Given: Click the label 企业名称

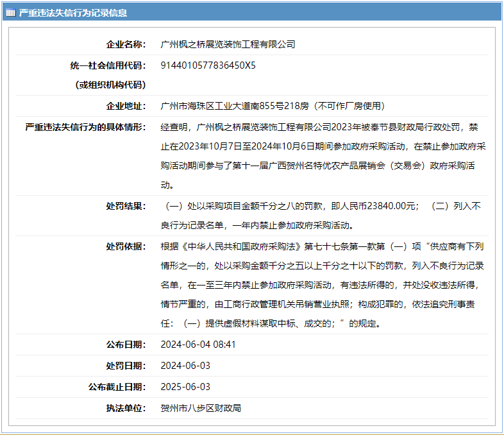Looking at the screenshot, I should [126, 44].
